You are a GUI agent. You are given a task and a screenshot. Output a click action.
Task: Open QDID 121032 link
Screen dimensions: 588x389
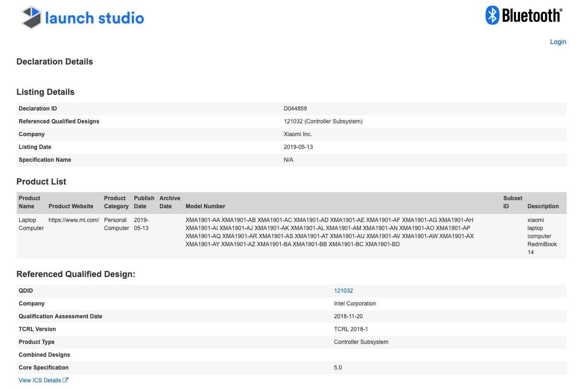tap(343, 291)
